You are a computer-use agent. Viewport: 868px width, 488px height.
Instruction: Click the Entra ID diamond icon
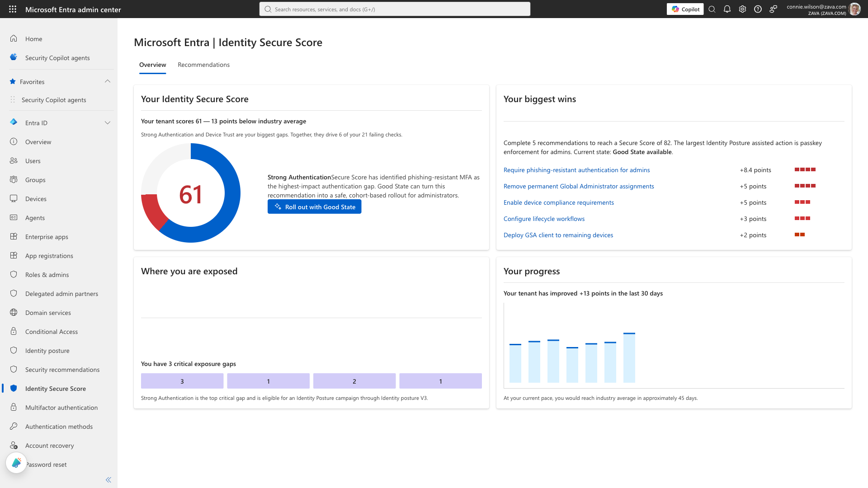pos(14,122)
